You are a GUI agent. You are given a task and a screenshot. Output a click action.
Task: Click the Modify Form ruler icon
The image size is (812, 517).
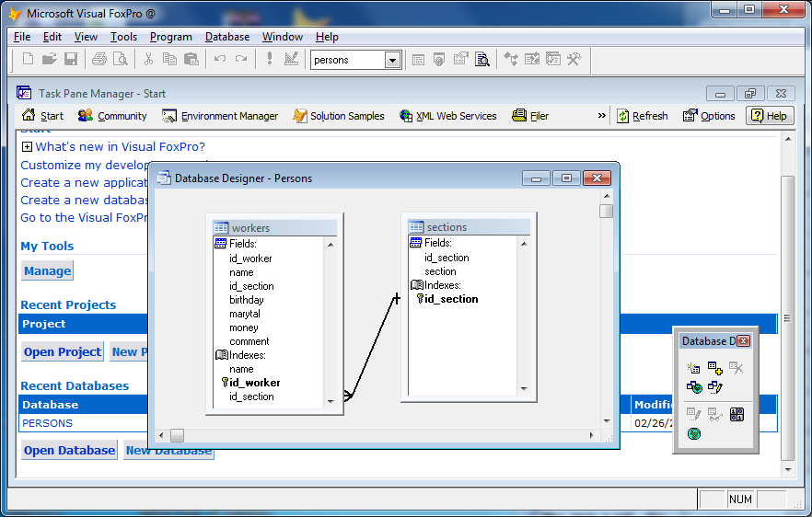291,59
